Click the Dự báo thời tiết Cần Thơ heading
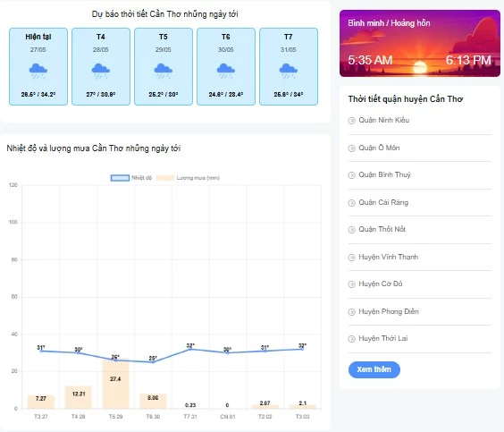 [165, 14]
